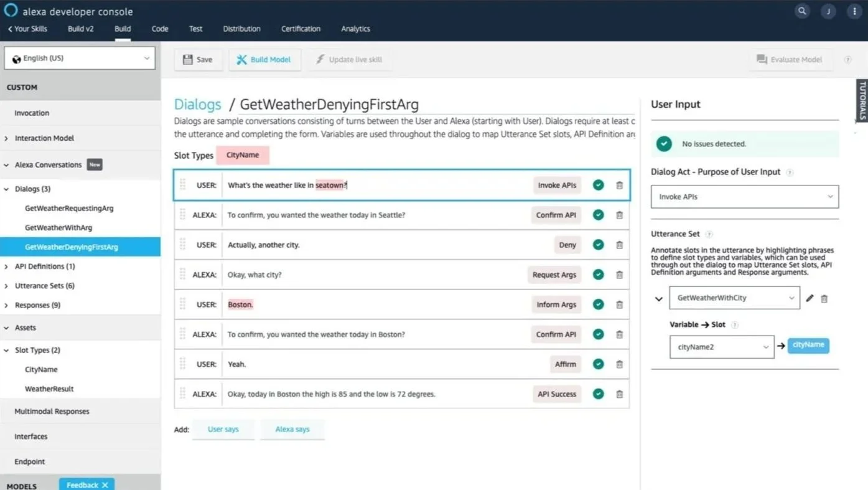868x490 pixels.
Task: Delete the "To confirm... Seattle" turn
Action: tap(619, 215)
